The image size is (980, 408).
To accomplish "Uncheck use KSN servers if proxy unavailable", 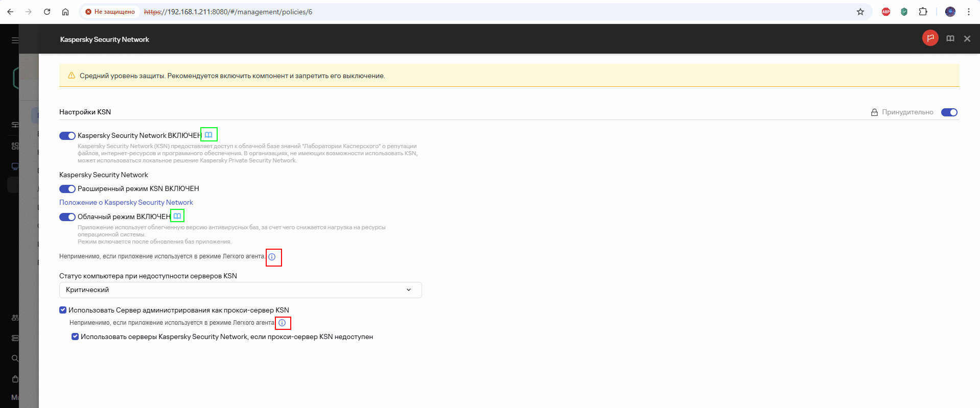I will click(x=75, y=337).
